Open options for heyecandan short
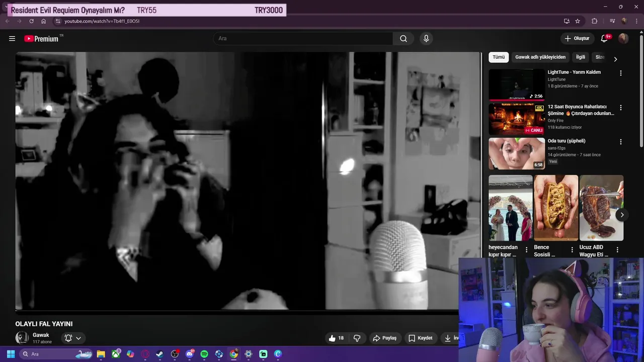Screen dimensions: 644x362 [x=526, y=249]
